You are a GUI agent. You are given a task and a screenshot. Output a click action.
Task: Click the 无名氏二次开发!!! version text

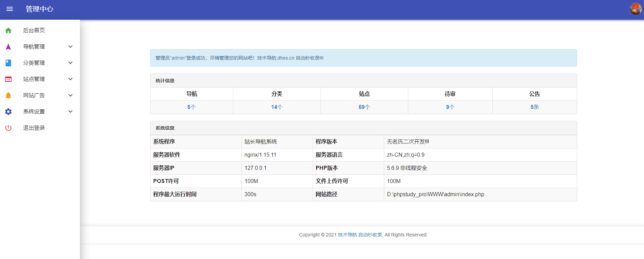(x=408, y=142)
